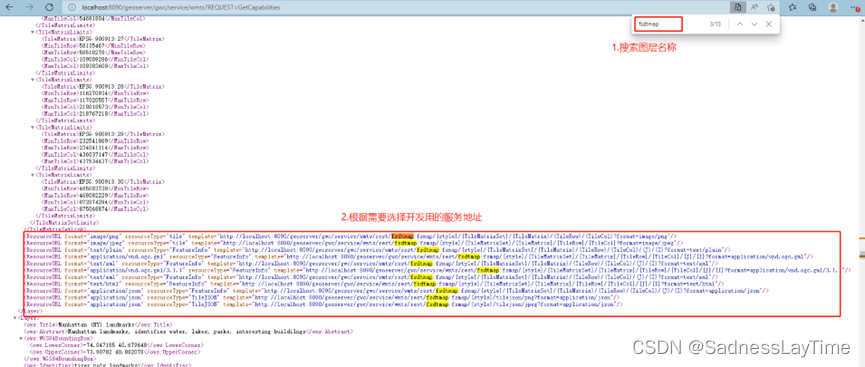865x367 pixels.
Task: Add this page to favorites
Action: click(771, 8)
